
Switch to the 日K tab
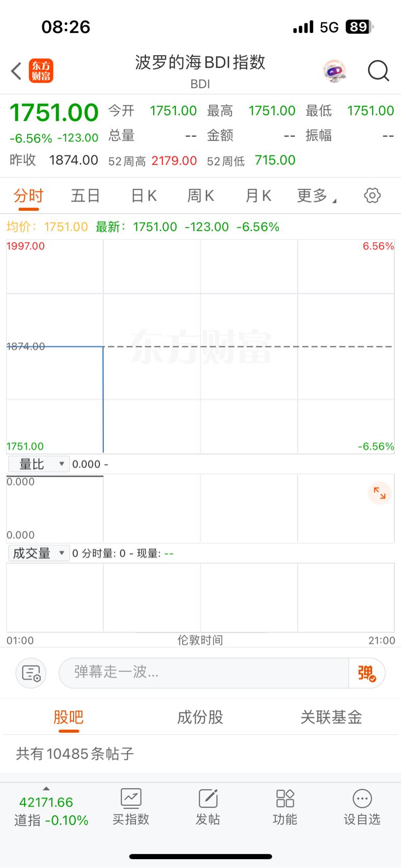(x=144, y=196)
